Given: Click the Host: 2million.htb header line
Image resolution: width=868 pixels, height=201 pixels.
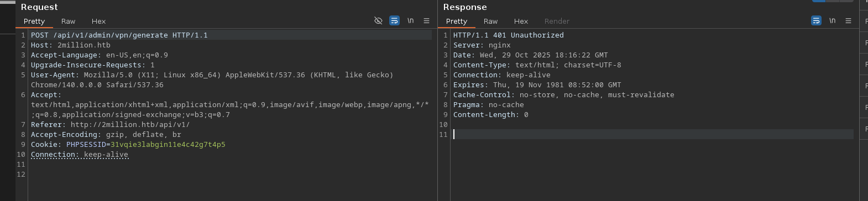Looking at the screenshot, I should click(x=71, y=45).
